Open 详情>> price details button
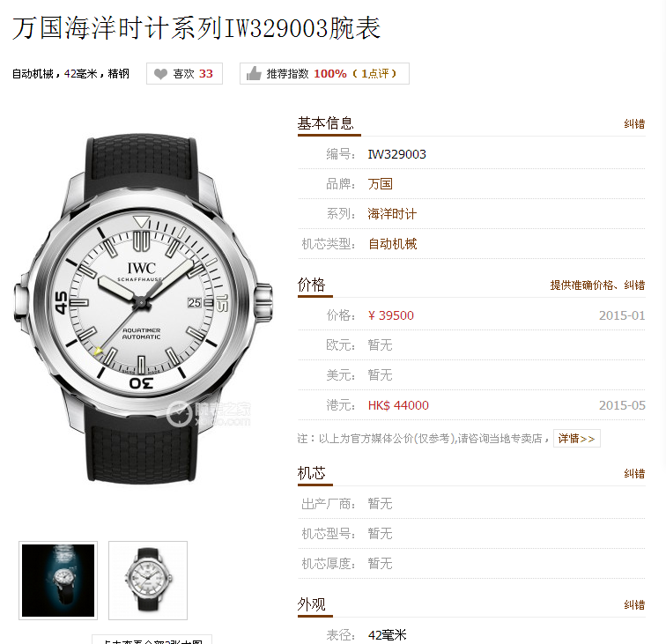 (577, 439)
